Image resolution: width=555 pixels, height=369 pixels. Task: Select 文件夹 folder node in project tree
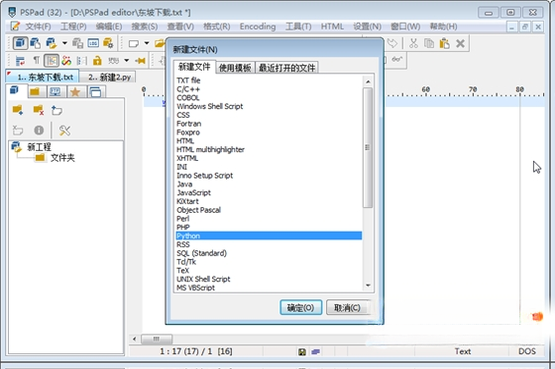[63, 158]
